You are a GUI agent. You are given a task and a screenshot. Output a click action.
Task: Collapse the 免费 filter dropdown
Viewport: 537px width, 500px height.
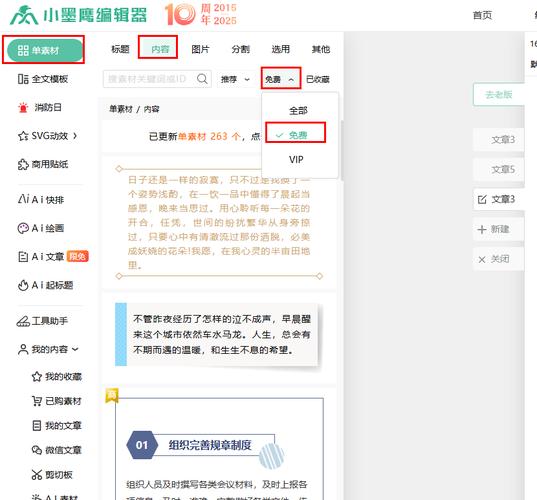pyautogui.click(x=280, y=79)
